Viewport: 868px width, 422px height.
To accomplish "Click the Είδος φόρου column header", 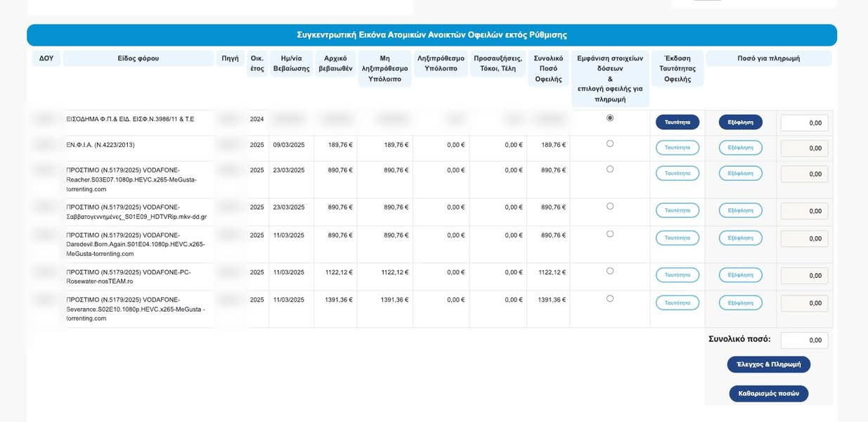I will tap(138, 58).
